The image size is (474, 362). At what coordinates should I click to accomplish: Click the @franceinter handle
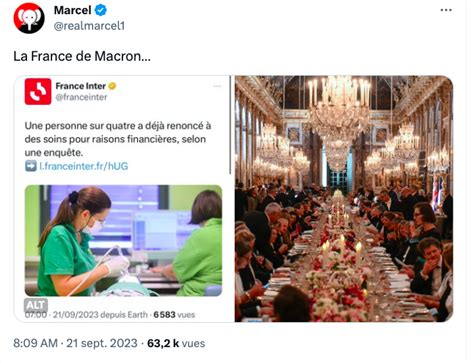81,97
